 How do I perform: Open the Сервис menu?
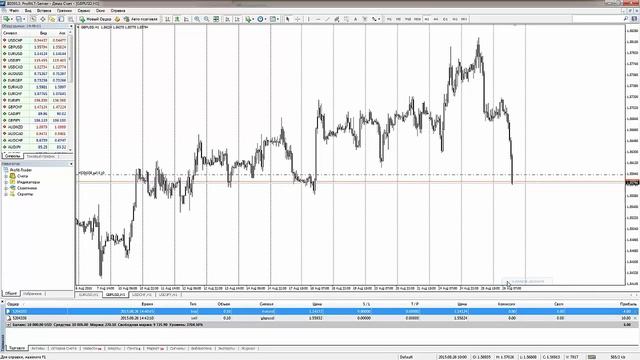click(84, 11)
